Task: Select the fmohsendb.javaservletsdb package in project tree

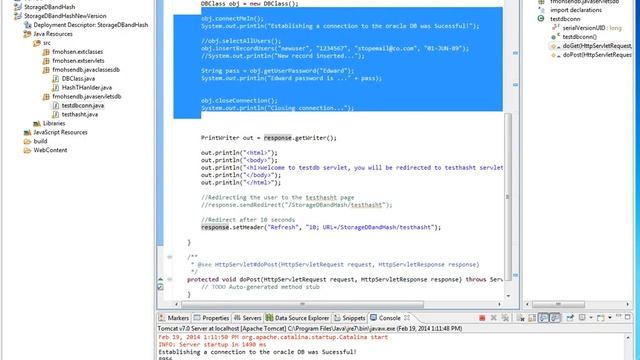Action: point(82,97)
